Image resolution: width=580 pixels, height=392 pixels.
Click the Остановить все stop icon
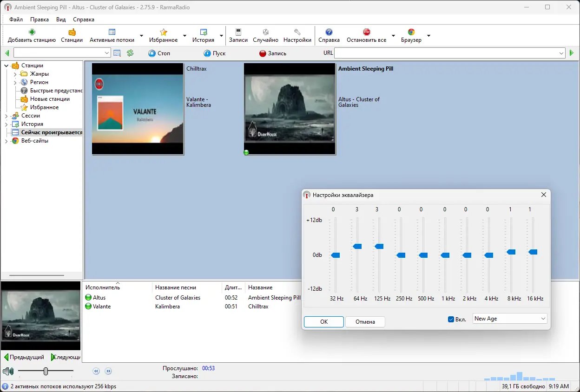(366, 32)
